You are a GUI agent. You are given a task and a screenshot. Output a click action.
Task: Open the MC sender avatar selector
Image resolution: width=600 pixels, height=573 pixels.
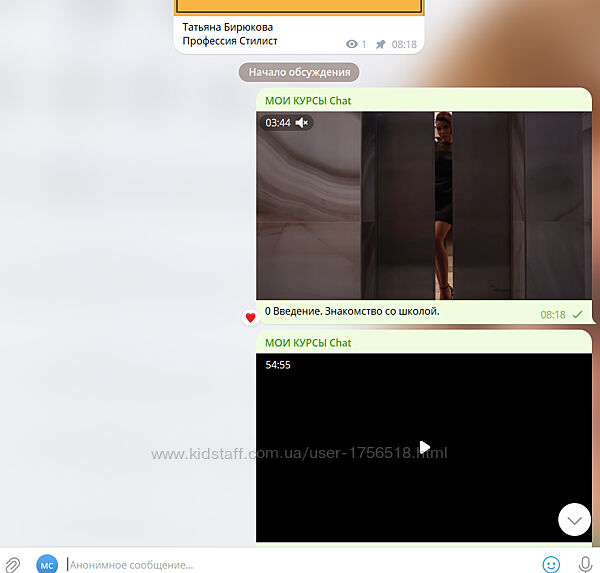pyautogui.click(x=47, y=564)
